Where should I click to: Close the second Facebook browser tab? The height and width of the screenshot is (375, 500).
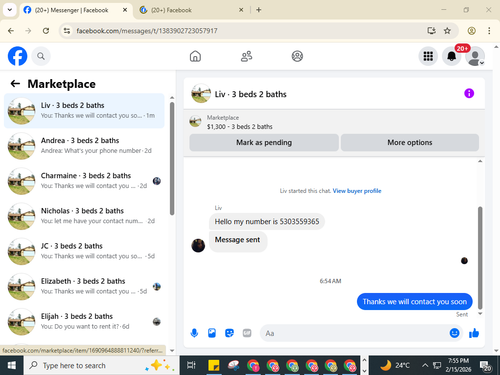pos(241,10)
